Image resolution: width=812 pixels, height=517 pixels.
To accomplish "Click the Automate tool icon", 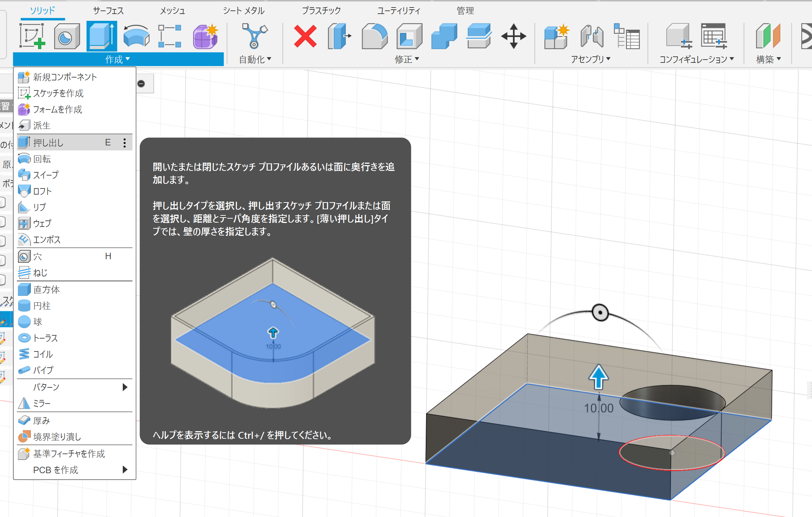I will click(255, 36).
